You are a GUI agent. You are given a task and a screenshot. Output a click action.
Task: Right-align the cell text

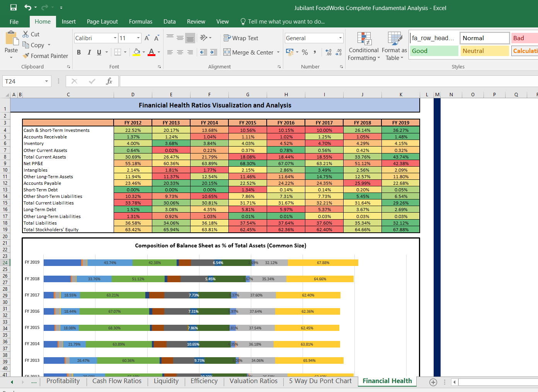190,52
